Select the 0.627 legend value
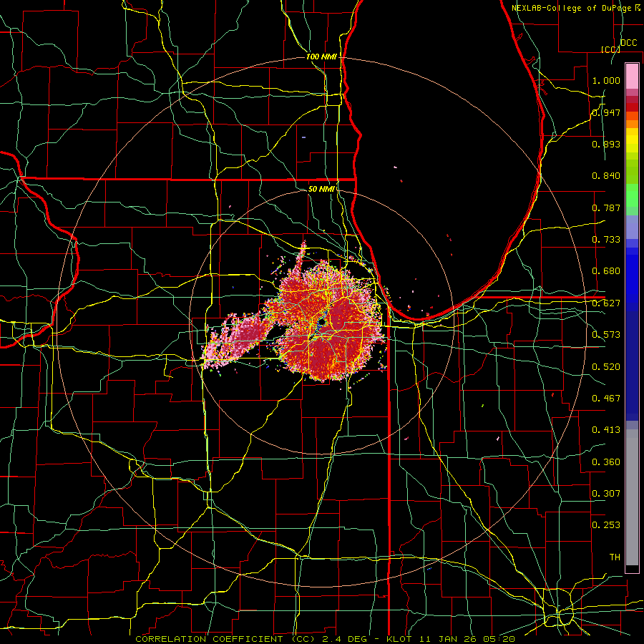Image resolution: width=644 pixels, height=644 pixels. 606,303
